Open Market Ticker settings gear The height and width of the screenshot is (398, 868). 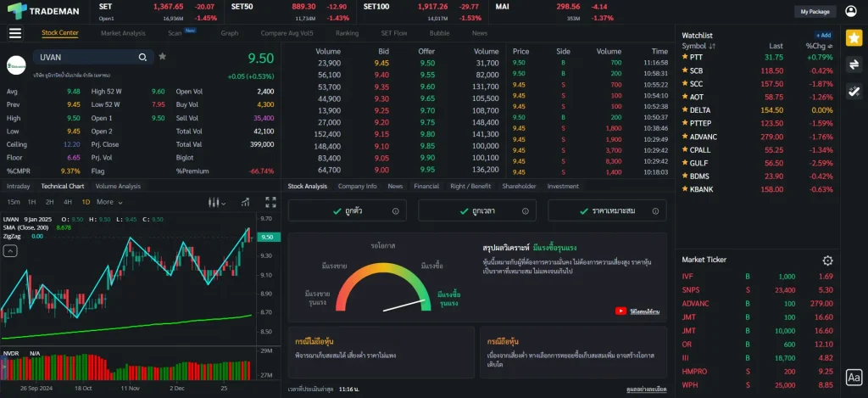pos(827,261)
